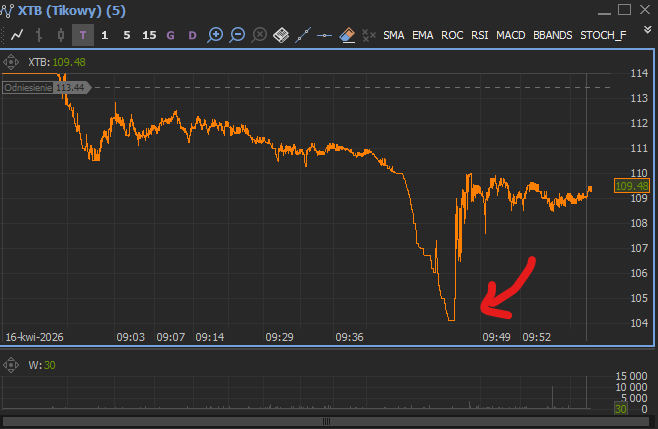Add BBANDS indicator
The height and width of the screenshot is (429, 658).
pyautogui.click(x=553, y=35)
